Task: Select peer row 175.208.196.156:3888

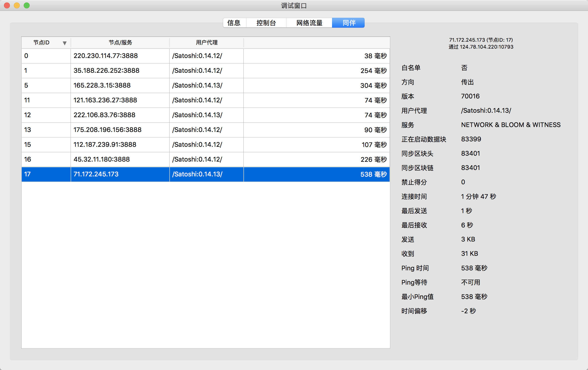Action: coord(107,130)
